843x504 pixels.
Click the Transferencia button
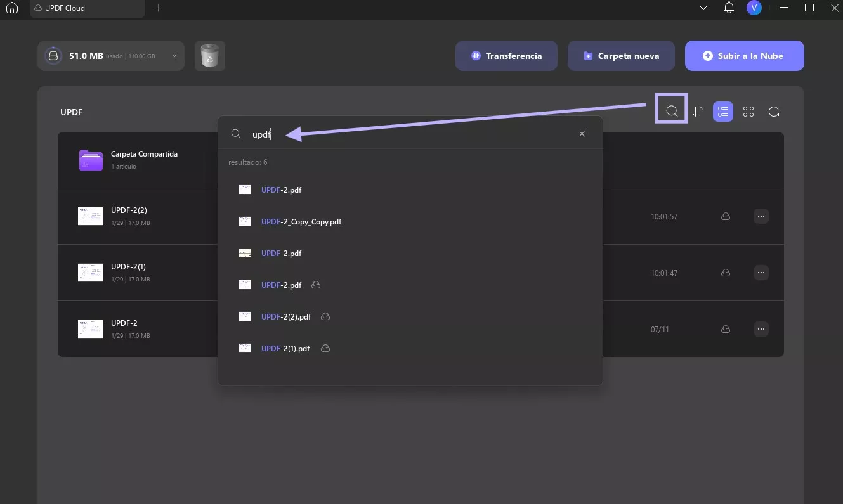pos(506,56)
